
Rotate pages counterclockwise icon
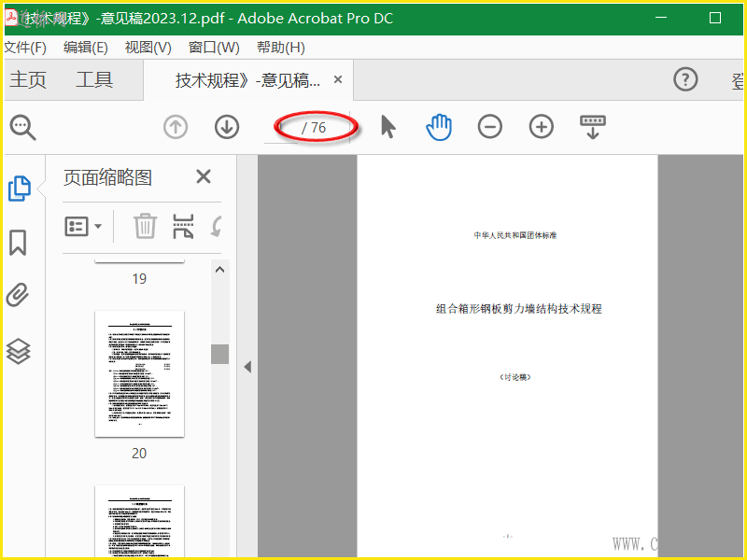coord(217,227)
